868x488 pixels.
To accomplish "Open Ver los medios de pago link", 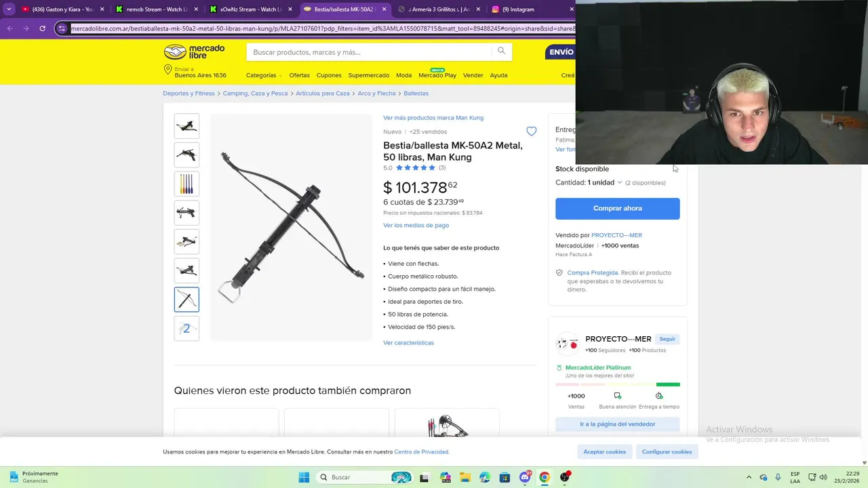I will pos(416,225).
